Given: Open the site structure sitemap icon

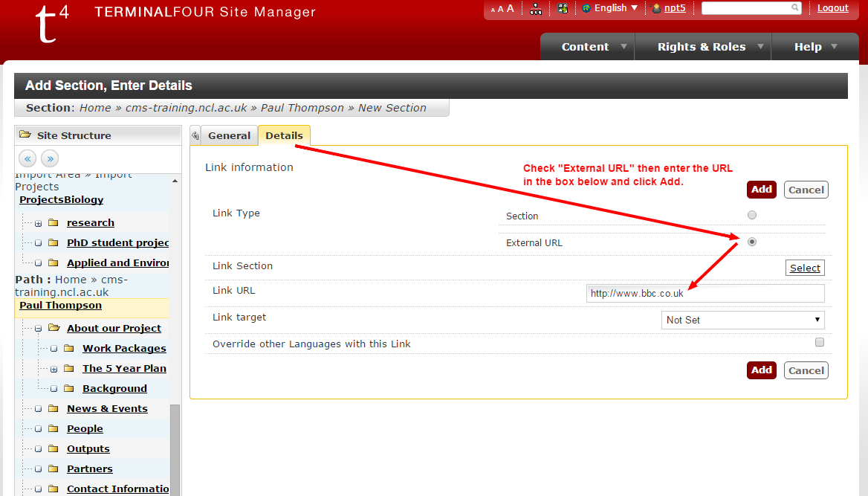Looking at the screenshot, I should click(536, 8).
